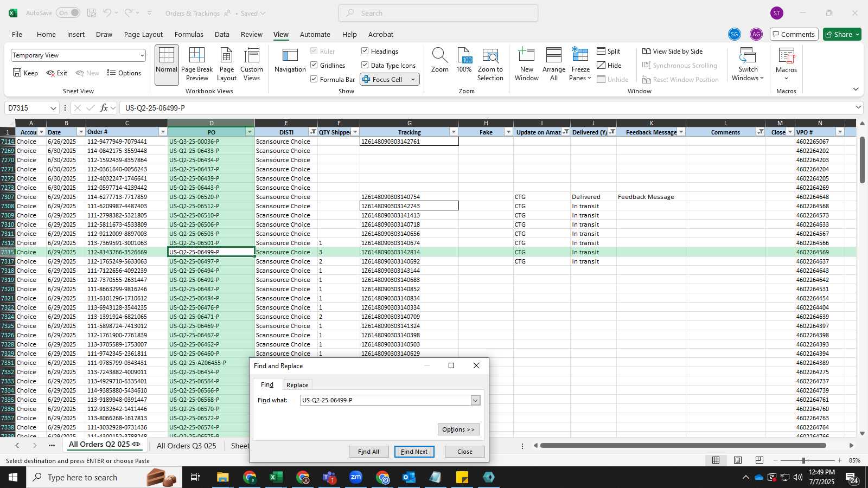This screenshot has height=488, width=868.
Task: Save the workbook using the save icon
Action: [x=92, y=13]
